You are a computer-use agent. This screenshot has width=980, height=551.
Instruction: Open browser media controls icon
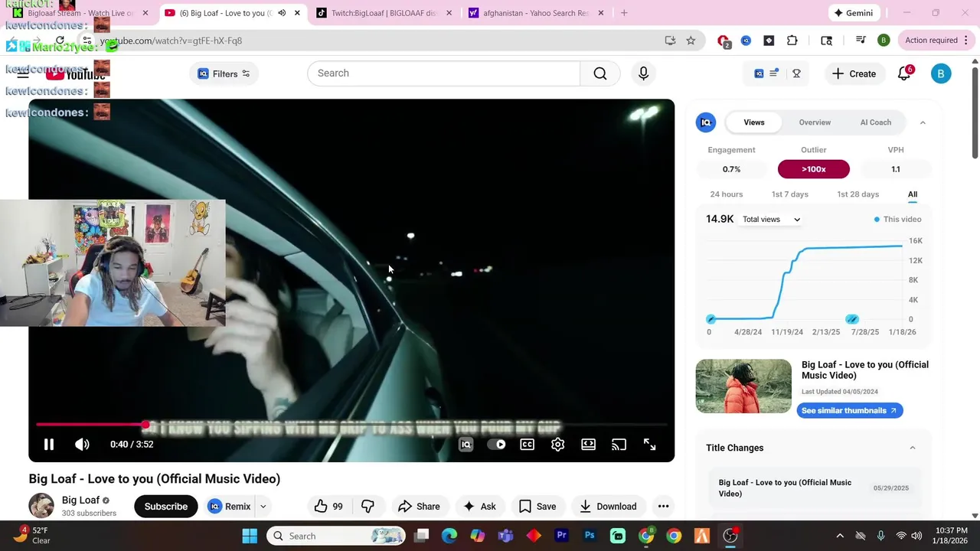pos(861,41)
